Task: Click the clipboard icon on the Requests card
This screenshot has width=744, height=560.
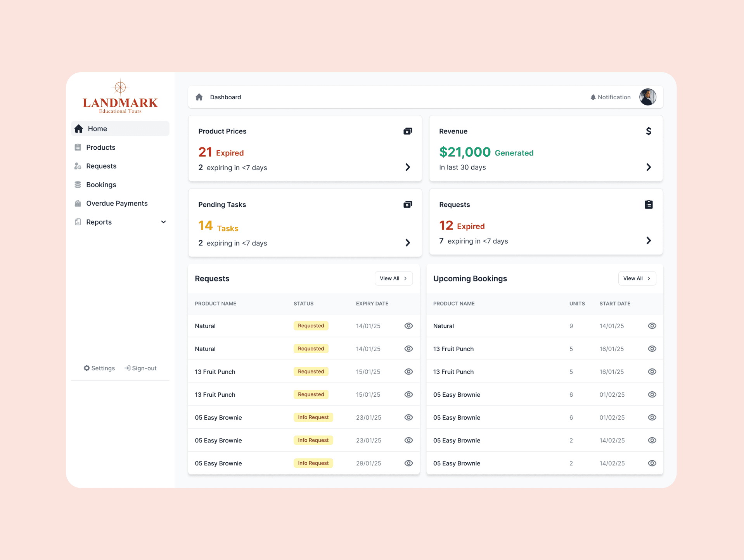Action: tap(649, 204)
